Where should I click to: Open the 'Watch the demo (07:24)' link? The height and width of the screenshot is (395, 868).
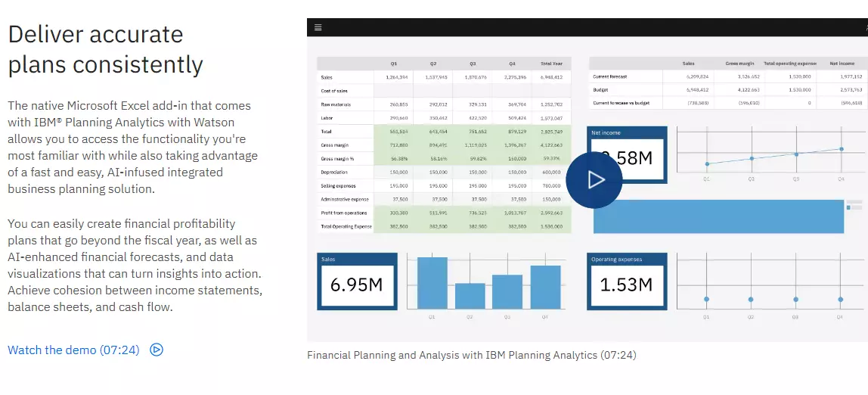point(73,350)
